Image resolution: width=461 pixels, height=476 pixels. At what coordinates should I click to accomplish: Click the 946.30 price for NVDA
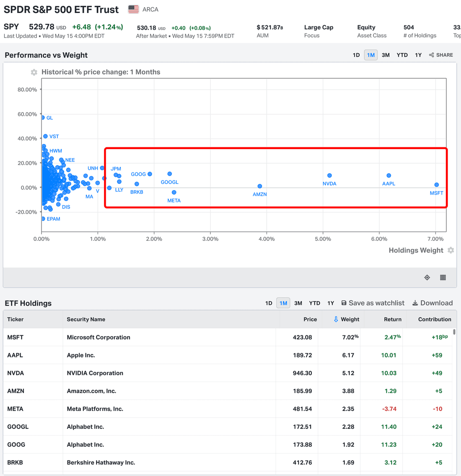302,373
